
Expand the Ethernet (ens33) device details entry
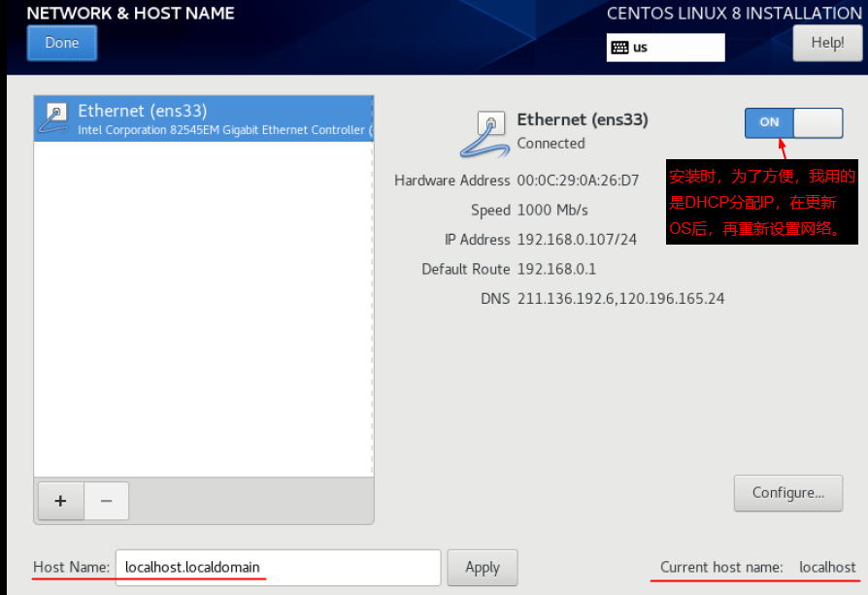click(204, 118)
